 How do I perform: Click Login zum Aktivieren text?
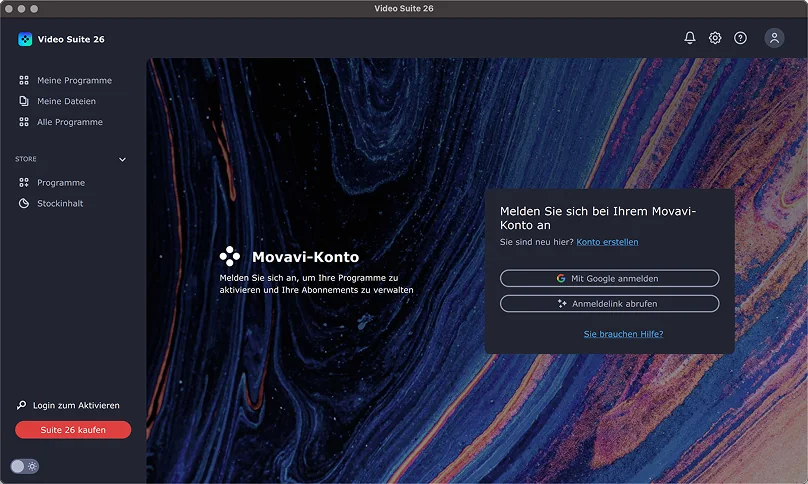pos(76,405)
